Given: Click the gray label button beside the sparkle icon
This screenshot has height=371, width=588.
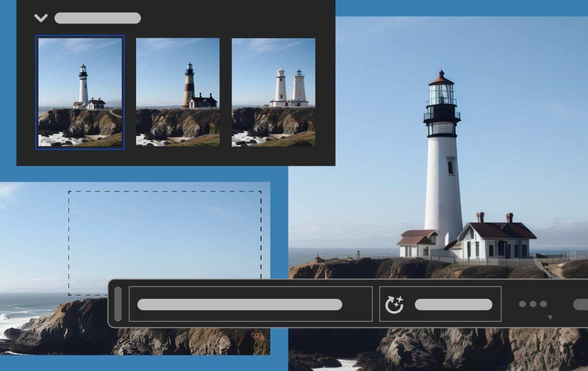Looking at the screenshot, I should click(453, 305).
